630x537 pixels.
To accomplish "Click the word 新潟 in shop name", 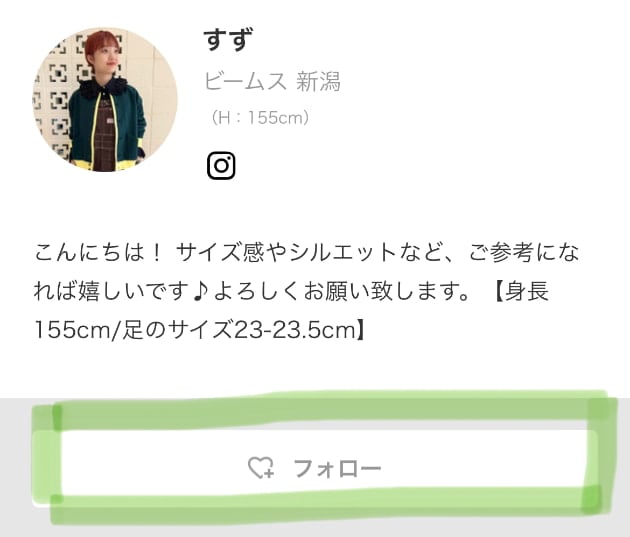I will coord(318,82).
